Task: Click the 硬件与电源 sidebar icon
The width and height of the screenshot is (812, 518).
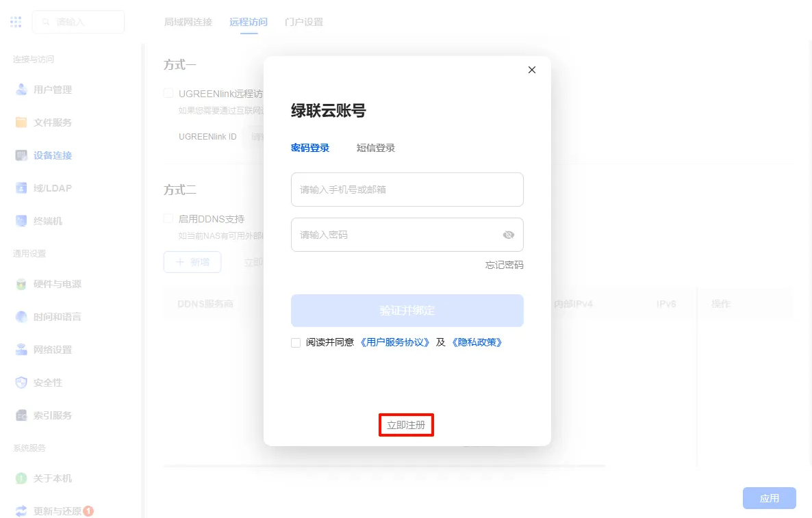Action: (21, 284)
